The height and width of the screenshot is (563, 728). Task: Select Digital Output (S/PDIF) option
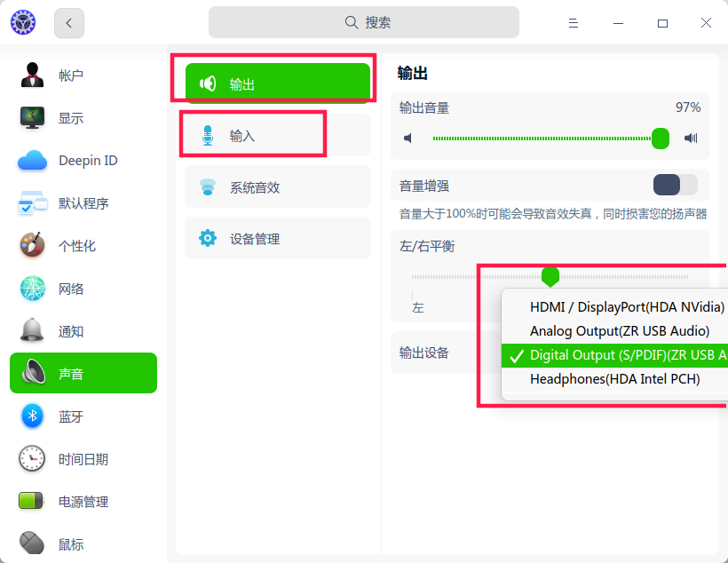[614, 355]
